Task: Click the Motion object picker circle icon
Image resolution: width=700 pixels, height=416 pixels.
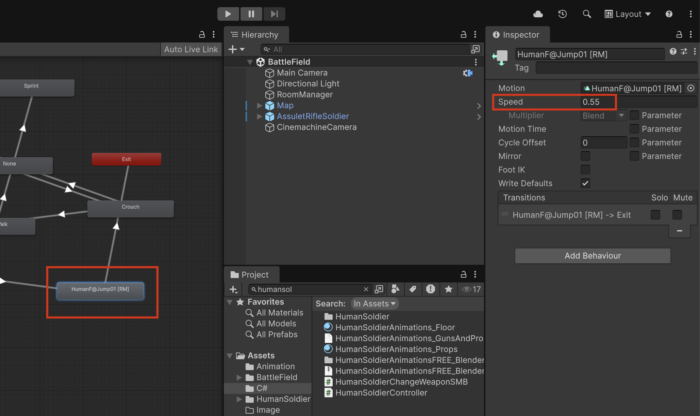Action: coord(690,88)
